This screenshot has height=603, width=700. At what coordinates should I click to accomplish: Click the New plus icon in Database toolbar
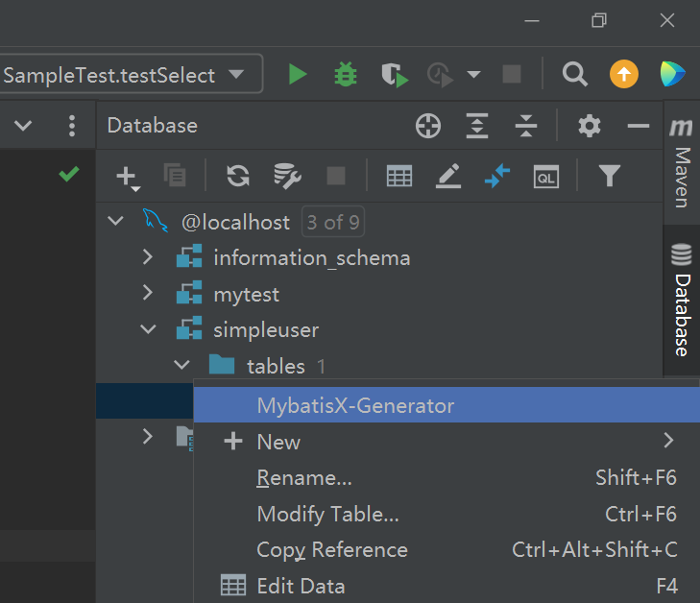point(128,178)
